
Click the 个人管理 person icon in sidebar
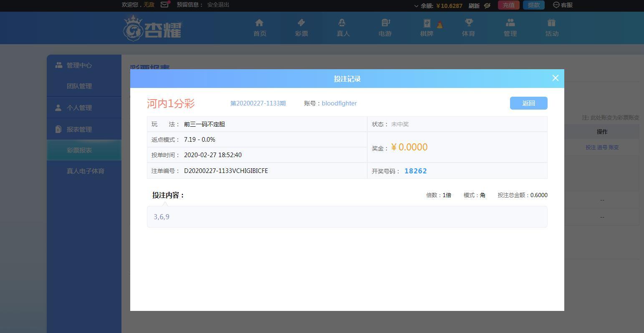(58, 108)
